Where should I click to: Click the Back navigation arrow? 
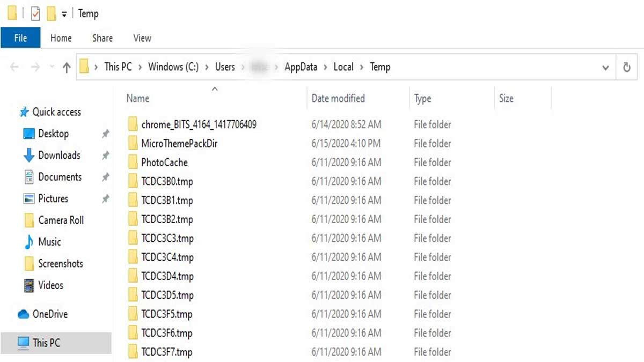pos(14,67)
